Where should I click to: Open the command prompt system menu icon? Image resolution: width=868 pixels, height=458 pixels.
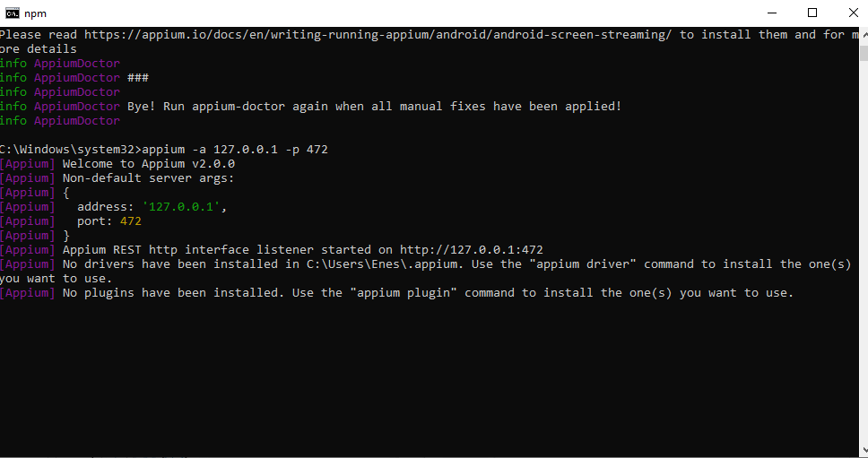click(13, 13)
